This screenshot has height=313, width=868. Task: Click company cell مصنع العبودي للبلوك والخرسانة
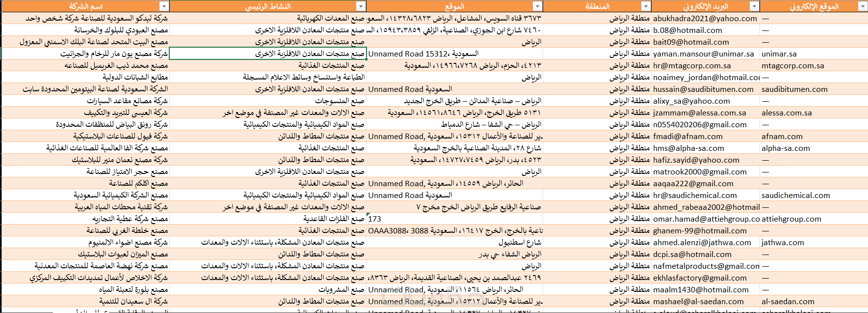click(x=85, y=30)
